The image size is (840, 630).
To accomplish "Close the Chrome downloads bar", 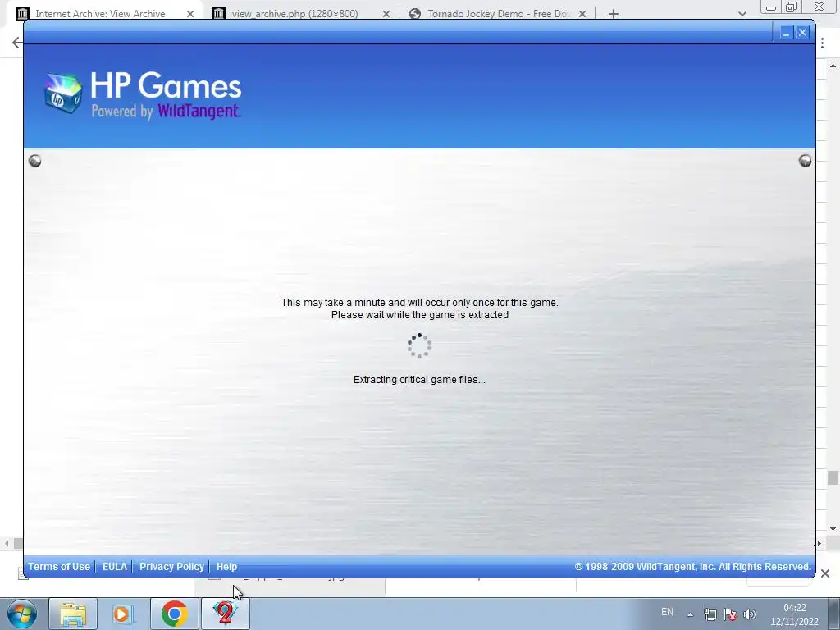I will (825, 573).
